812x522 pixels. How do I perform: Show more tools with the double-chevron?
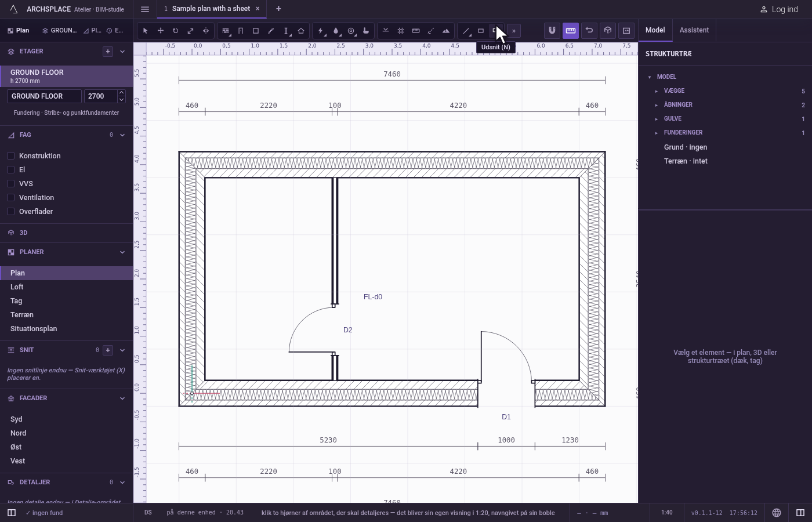[x=514, y=31]
